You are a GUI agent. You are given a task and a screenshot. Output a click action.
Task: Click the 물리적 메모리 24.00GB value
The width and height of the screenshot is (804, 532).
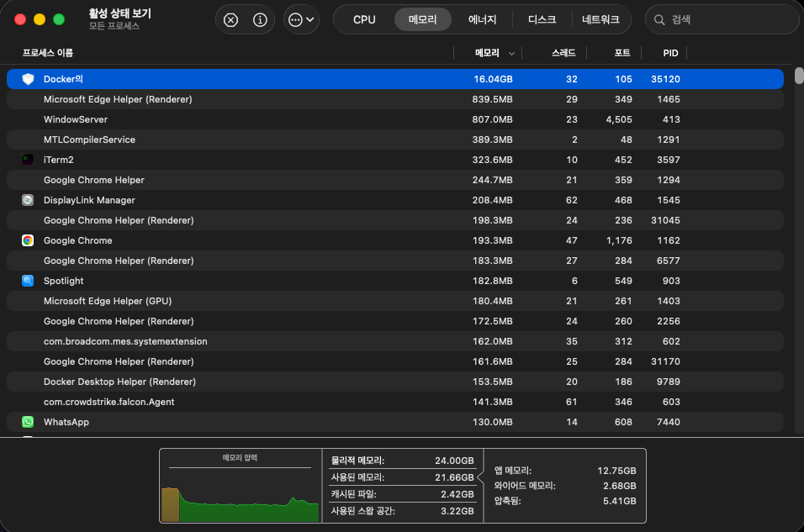click(454, 461)
